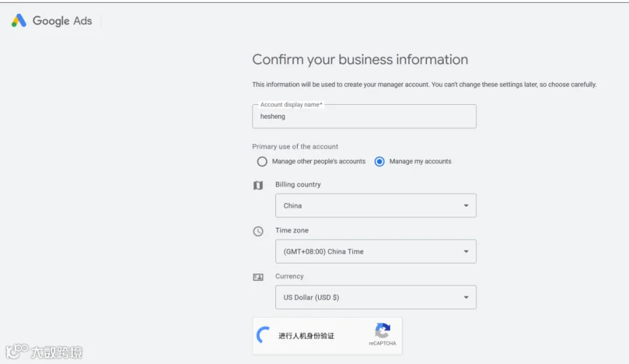Click the map icon beside Billing country
Viewport: 629px width, 364px height.
(x=258, y=185)
